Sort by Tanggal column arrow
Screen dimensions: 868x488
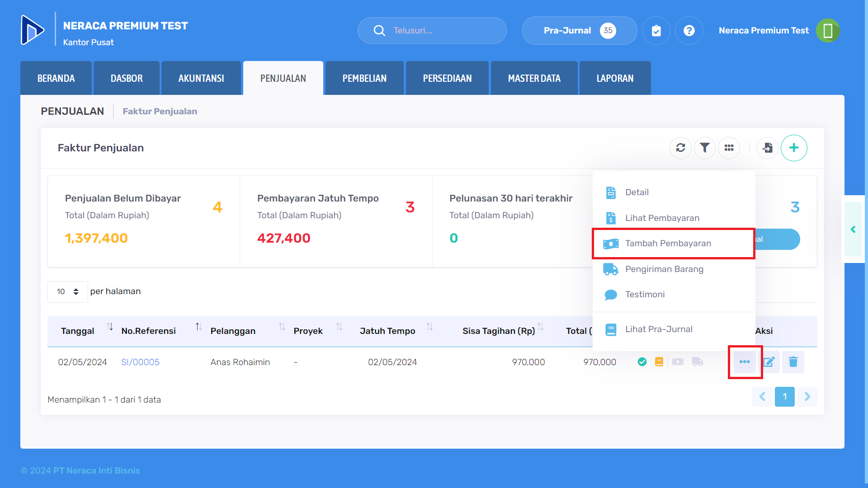click(110, 326)
